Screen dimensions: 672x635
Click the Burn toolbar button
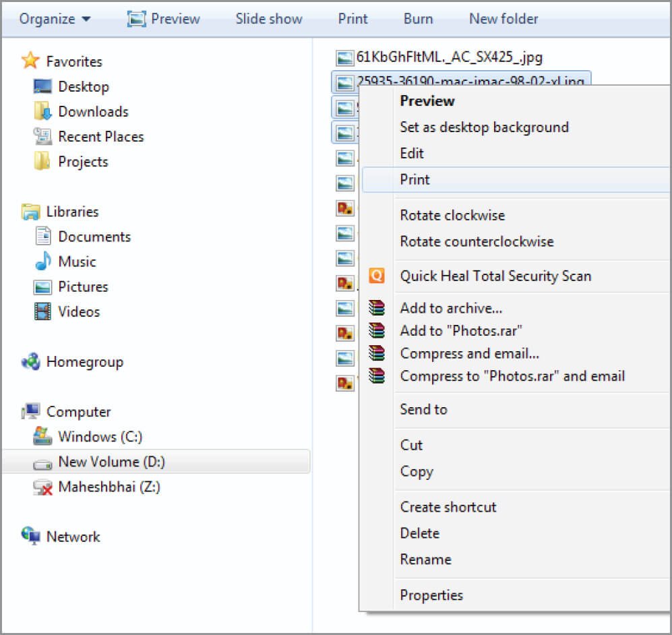418,19
